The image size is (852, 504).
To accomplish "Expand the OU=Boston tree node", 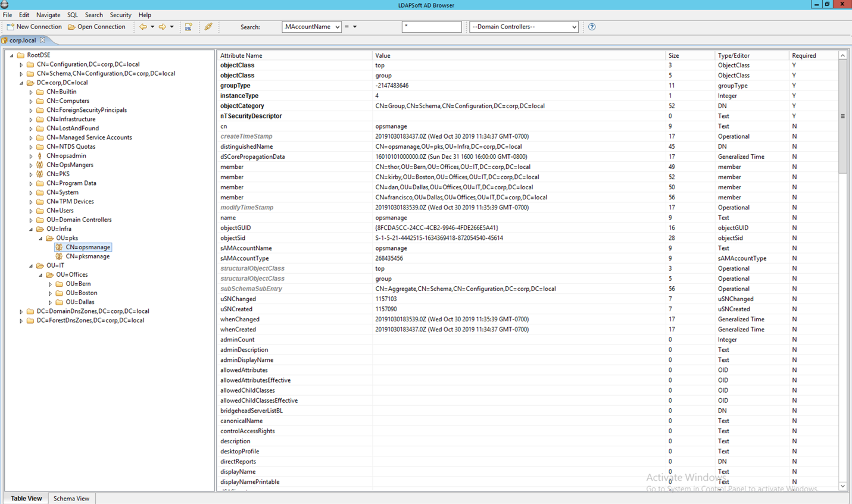I will click(x=50, y=293).
